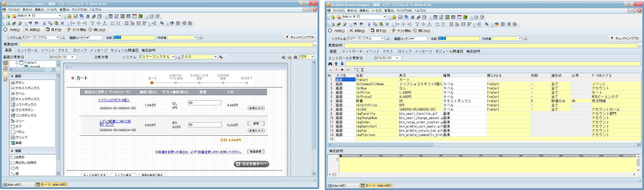Click the plus icon above the control grid

pyautogui.click(x=342, y=70)
